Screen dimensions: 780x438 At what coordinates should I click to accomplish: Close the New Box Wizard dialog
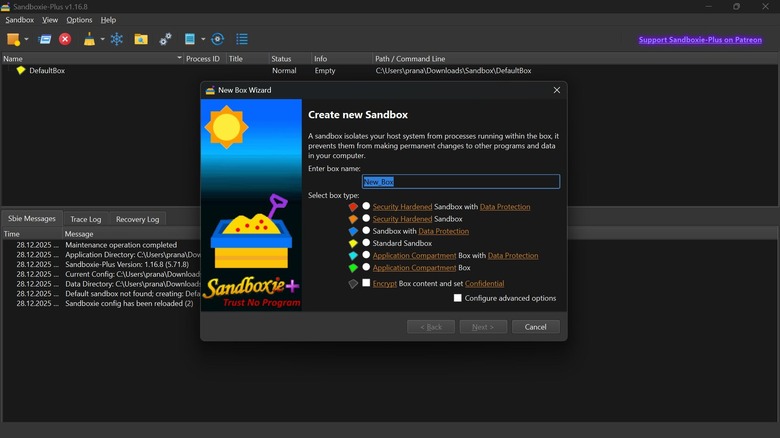click(x=557, y=90)
